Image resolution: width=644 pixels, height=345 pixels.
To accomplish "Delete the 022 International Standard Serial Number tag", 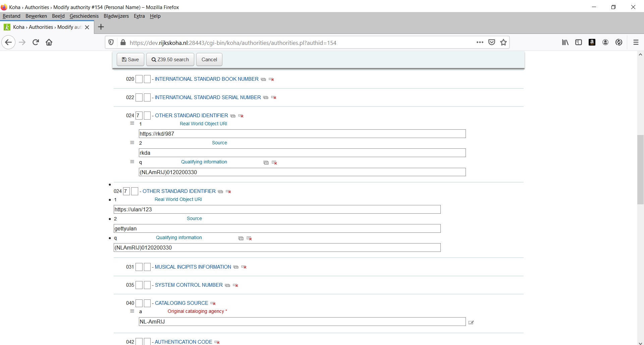I will (x=274, y=97).
